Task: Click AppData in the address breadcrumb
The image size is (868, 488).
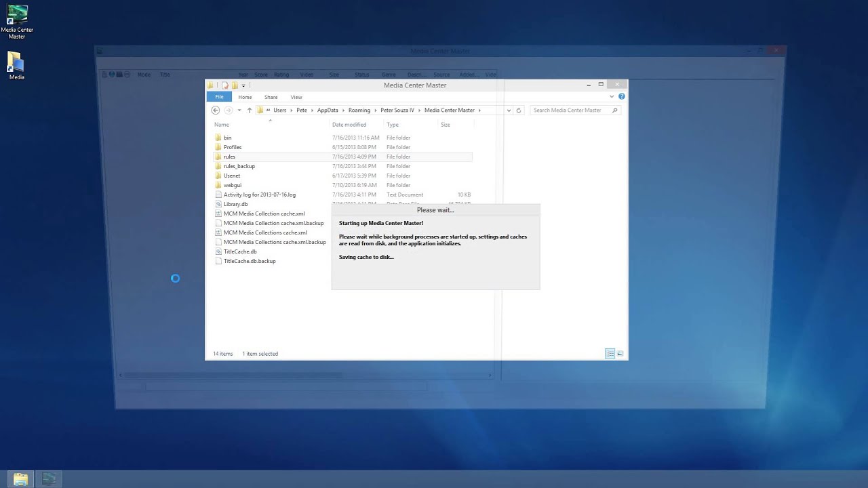Action: coord(328,110)
